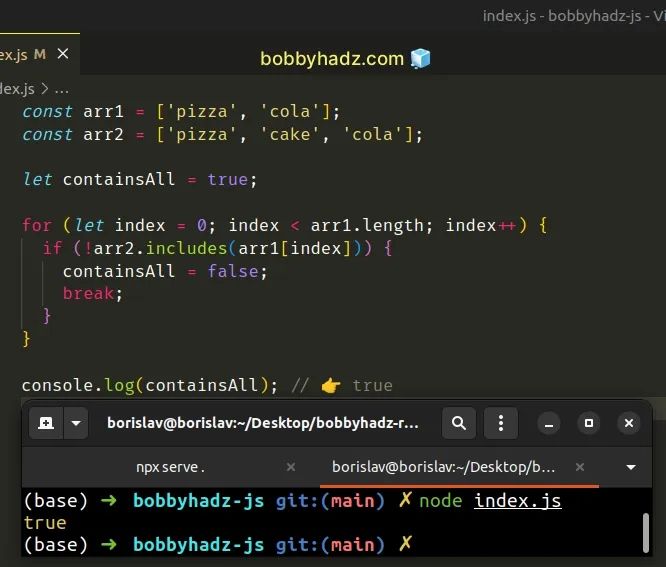Click the breadcrumb ellipsis item
Viewport: 666px width, 567px height.
[x=62, y=90]
